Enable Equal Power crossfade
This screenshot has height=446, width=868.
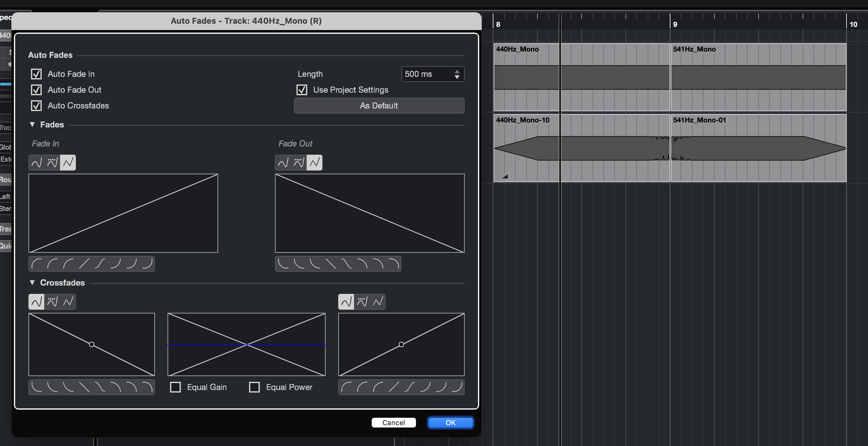click(x=254, y=387)
